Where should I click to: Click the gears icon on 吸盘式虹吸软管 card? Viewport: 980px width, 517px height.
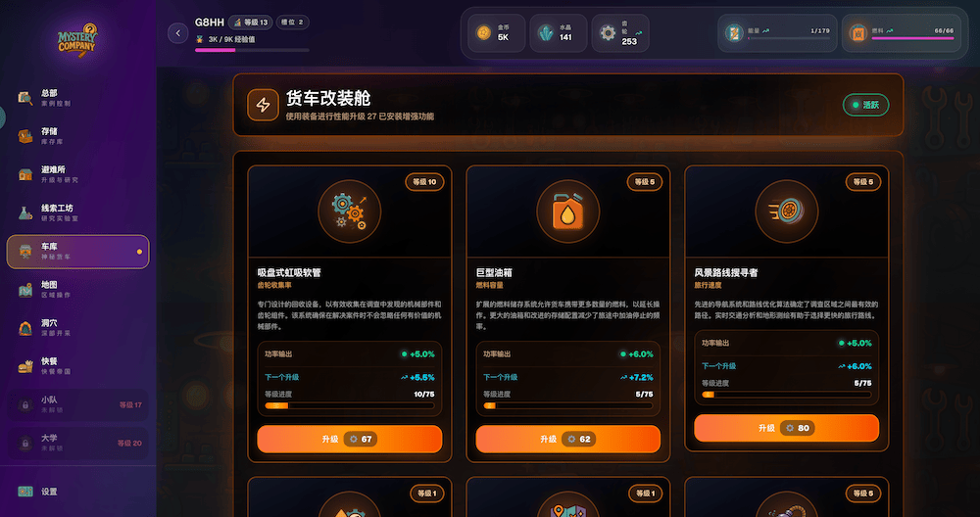tap(350, 211)
